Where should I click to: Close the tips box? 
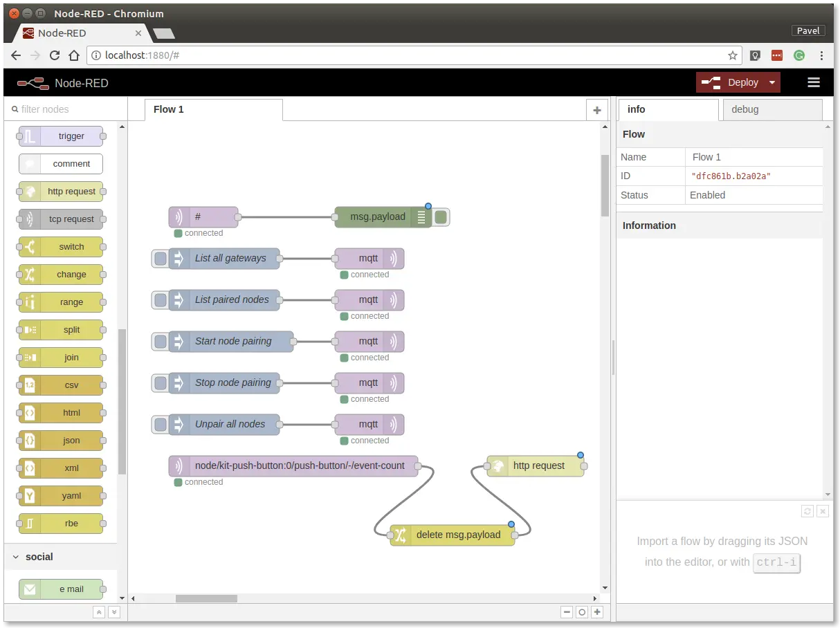click(x=822, y=511)
